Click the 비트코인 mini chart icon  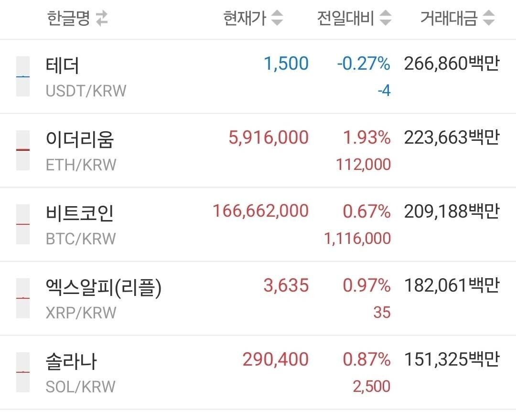(22, 223)
